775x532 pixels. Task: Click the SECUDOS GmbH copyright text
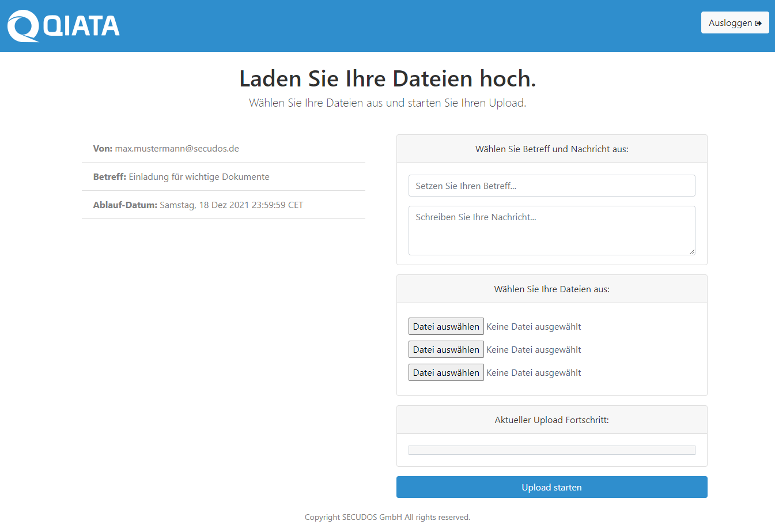click(387, 517)
